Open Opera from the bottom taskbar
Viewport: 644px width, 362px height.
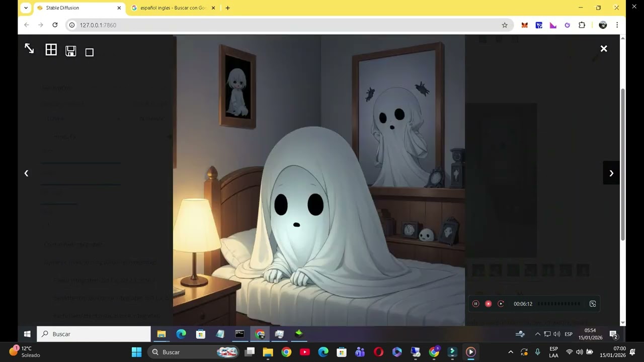(378, 352)
